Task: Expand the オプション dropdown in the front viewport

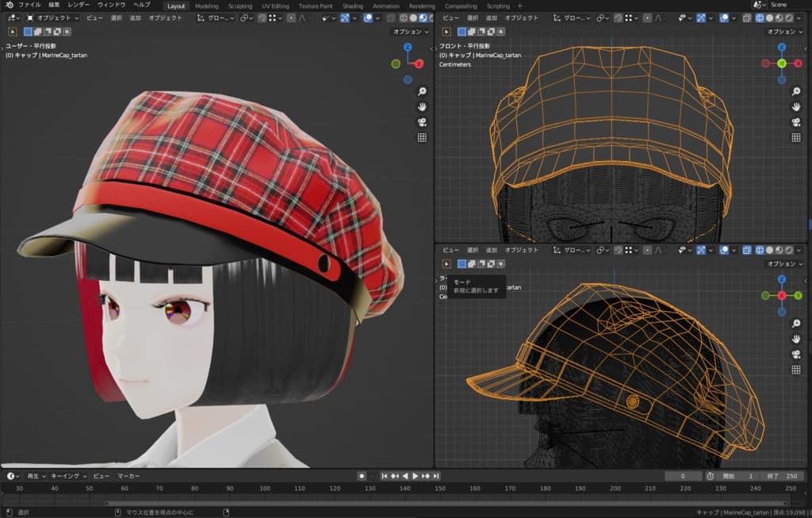Action: click(x=784, y=32)
